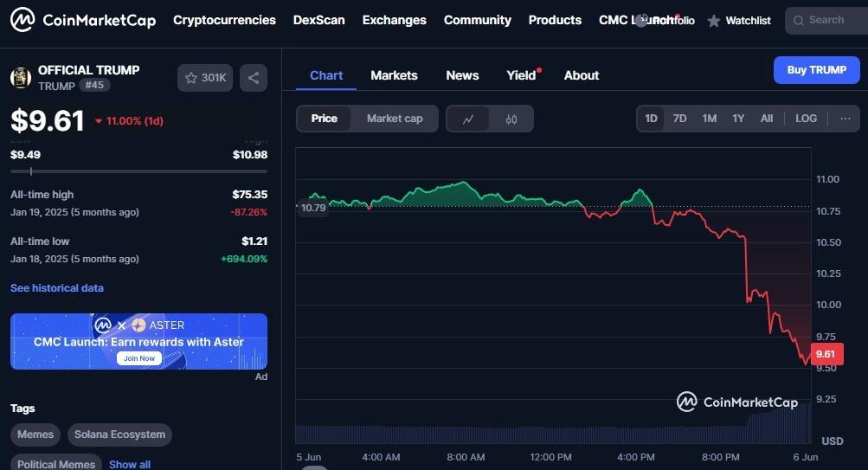Expand the Cryptocurrencies navigation menu
Screen dimensions: 868x470
tap(224, 20)
